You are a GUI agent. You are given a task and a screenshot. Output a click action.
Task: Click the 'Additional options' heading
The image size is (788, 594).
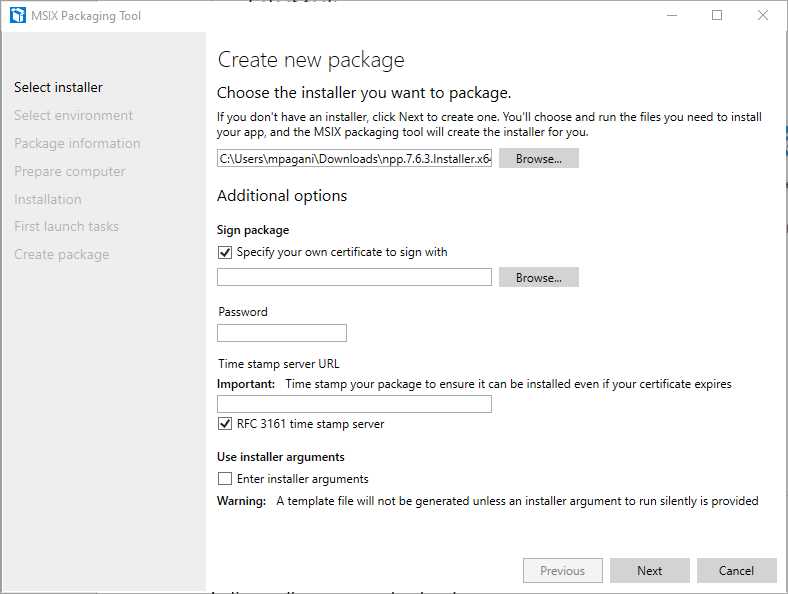282,195
